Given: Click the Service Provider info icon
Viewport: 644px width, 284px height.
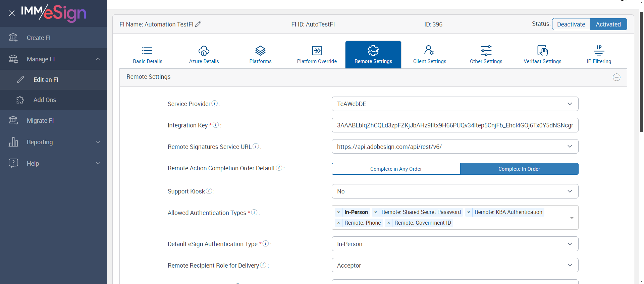Looking at the screenshot, I should point(215,103).
